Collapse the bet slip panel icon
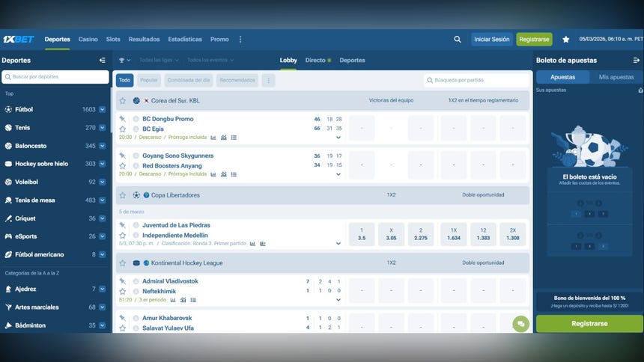The height and width of the screenshot is (362, 644). click(x=637, y=61)
